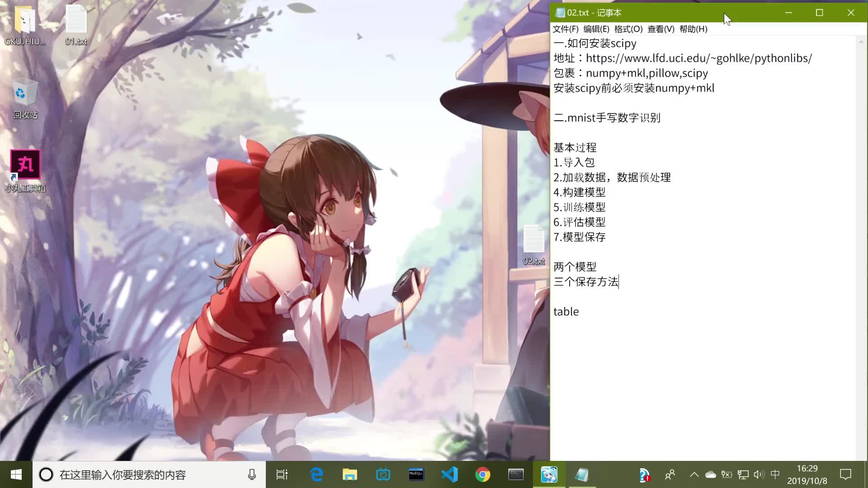The width and height of the screenshot is (868, 488).
Task: Open File Explorer from the taskbar
Action: [x=349, y=475]
